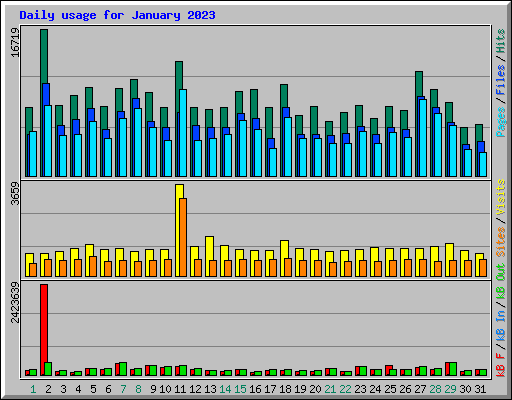Viewport: 512px width, 400px height.
Task: Click the 'kB In' legend label
Action: (500, 325)
